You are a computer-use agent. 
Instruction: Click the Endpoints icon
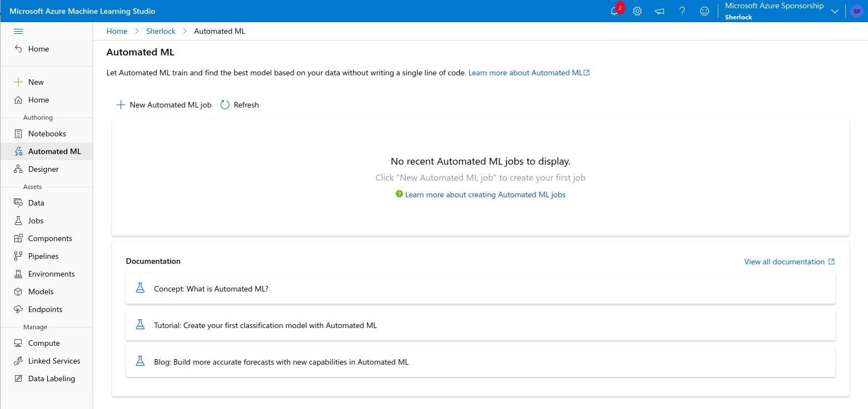tap(18, 309)
